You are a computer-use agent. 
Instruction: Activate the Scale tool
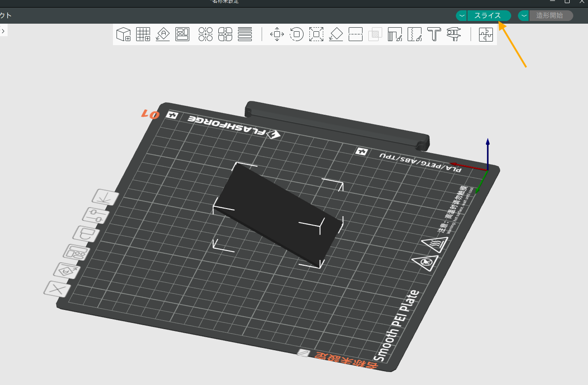coord(316,34)
